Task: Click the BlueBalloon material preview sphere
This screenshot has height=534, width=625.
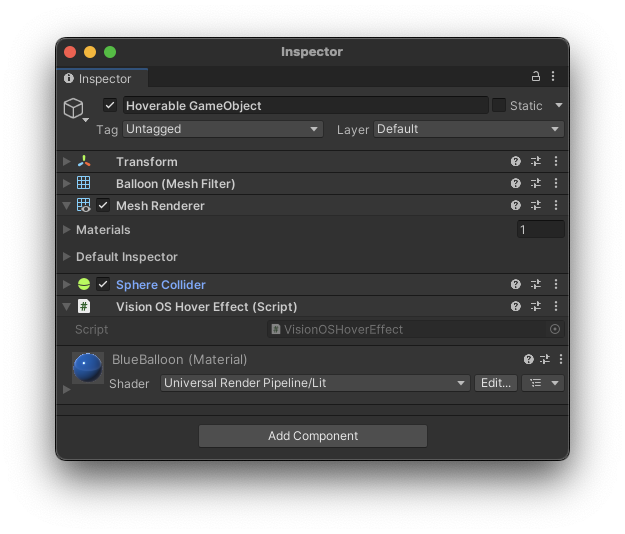Action: click(x=88, y=368)
